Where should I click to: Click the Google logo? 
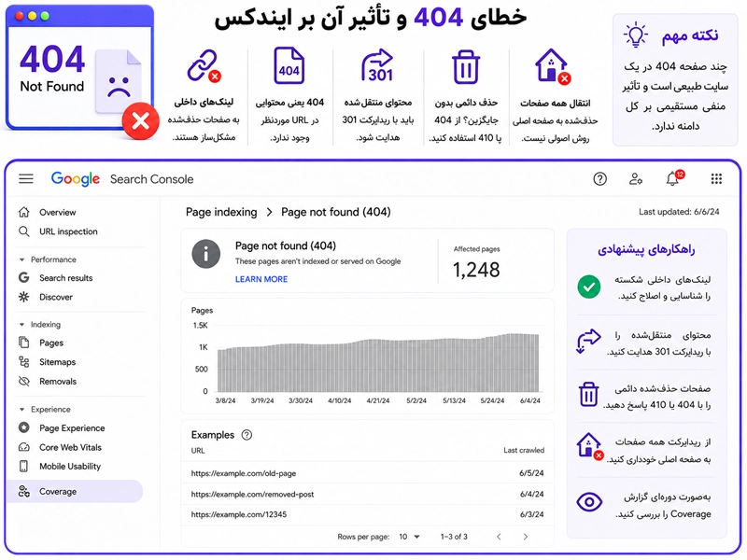[x=76, y=179]
